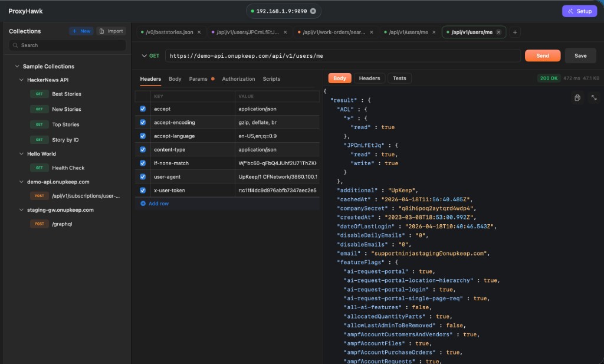Viewport: 604px width, 364px height.
Task: Create a New collection
Action: point(81,31)
